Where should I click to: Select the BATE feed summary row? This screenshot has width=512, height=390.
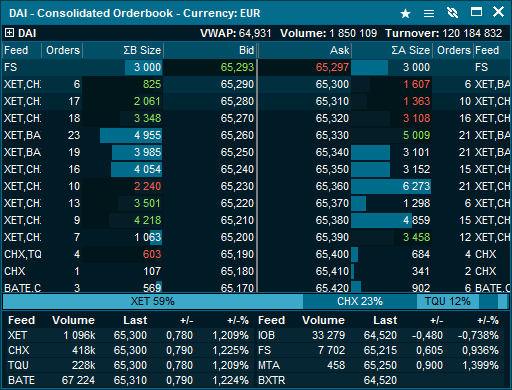click(x=129, y=380)
